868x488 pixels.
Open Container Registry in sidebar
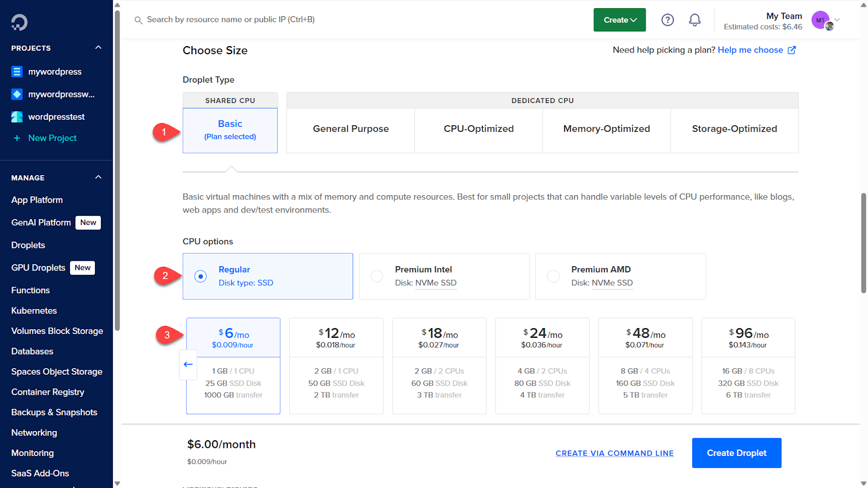click(x=48, y=392)
